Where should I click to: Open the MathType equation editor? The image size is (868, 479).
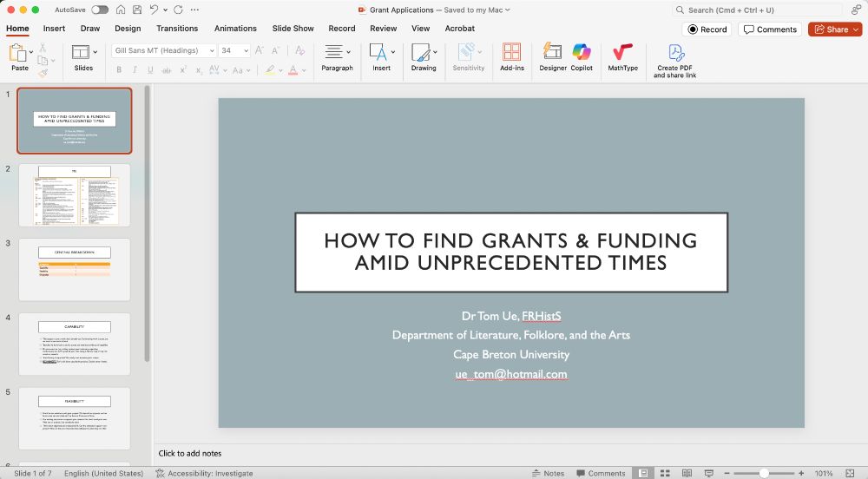[x=622, y=56]
